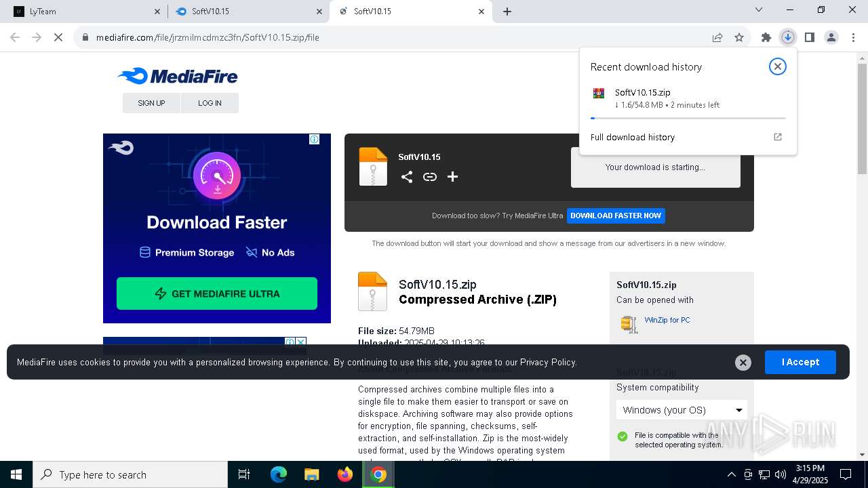The width and height of the screenshot is (868, 488).
Task: Accept cookies with I Accept button
Action: [800, 362]
